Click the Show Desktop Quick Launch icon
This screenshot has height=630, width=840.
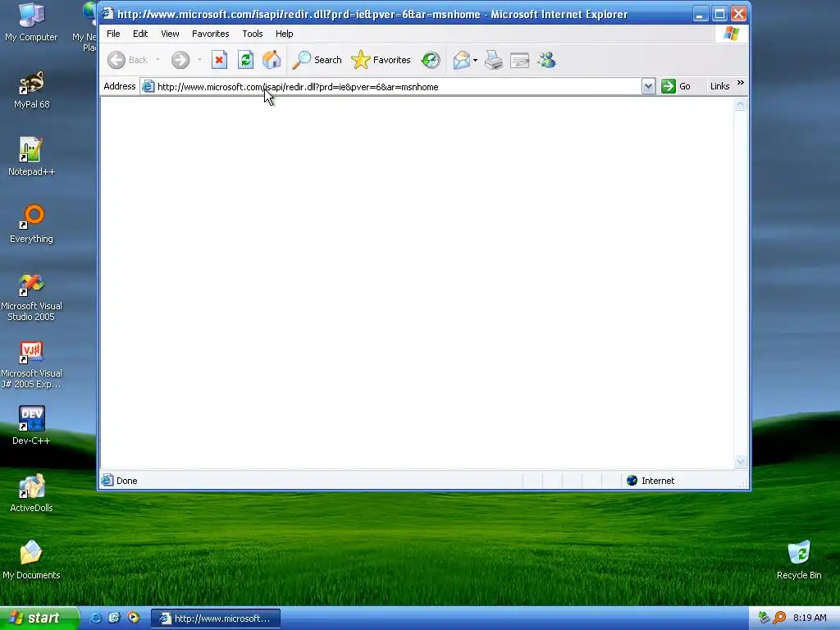coord(114,618)
